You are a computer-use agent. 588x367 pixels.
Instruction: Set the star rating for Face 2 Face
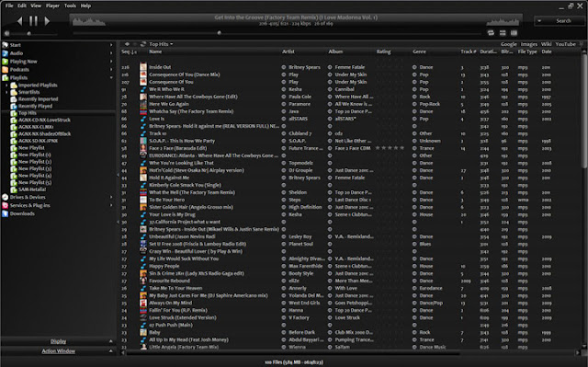coord(390,148)
